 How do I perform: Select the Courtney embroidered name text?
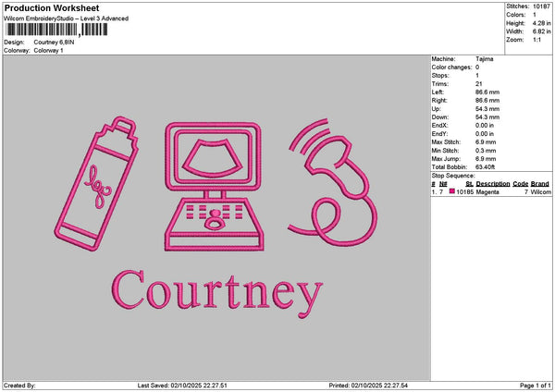pyautogui.click(x=216, y=292)
